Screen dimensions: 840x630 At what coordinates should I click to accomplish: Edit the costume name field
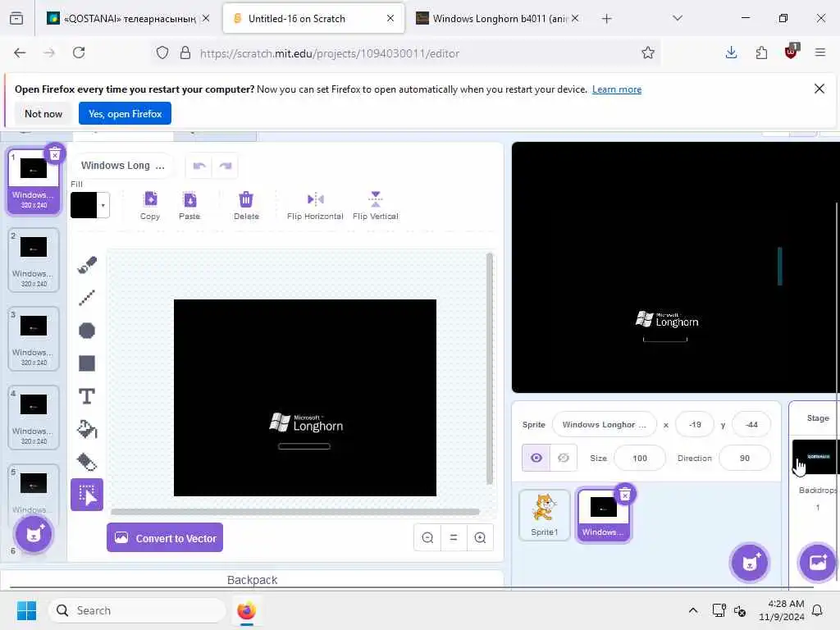click(123, 166)
